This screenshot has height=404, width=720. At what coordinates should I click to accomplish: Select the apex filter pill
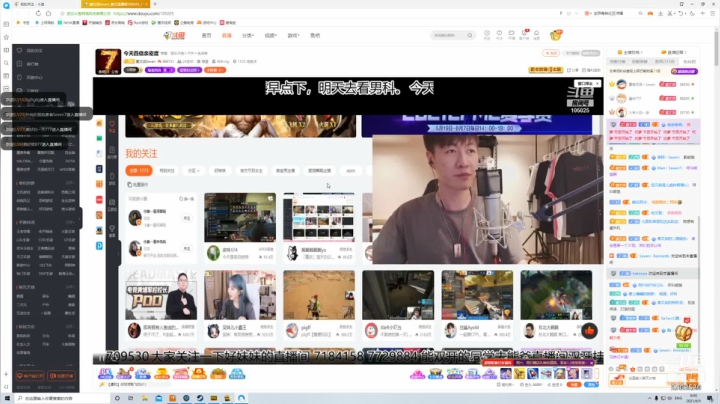[351, 170]
